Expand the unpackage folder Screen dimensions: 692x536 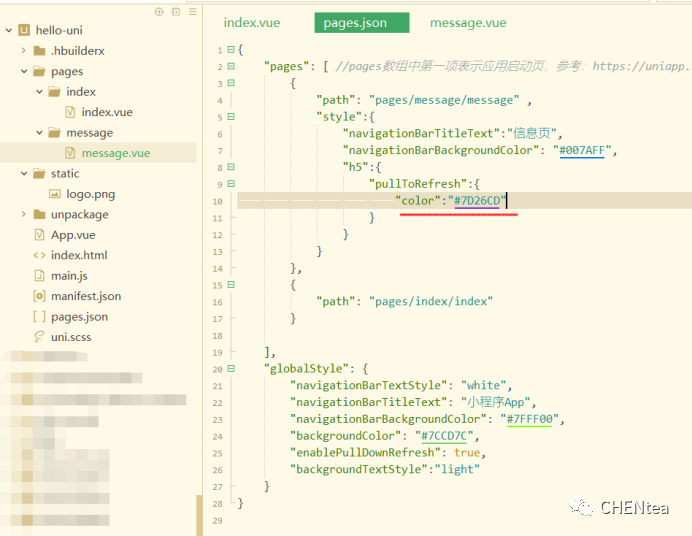pyautogui.click(x=23, y=214)
